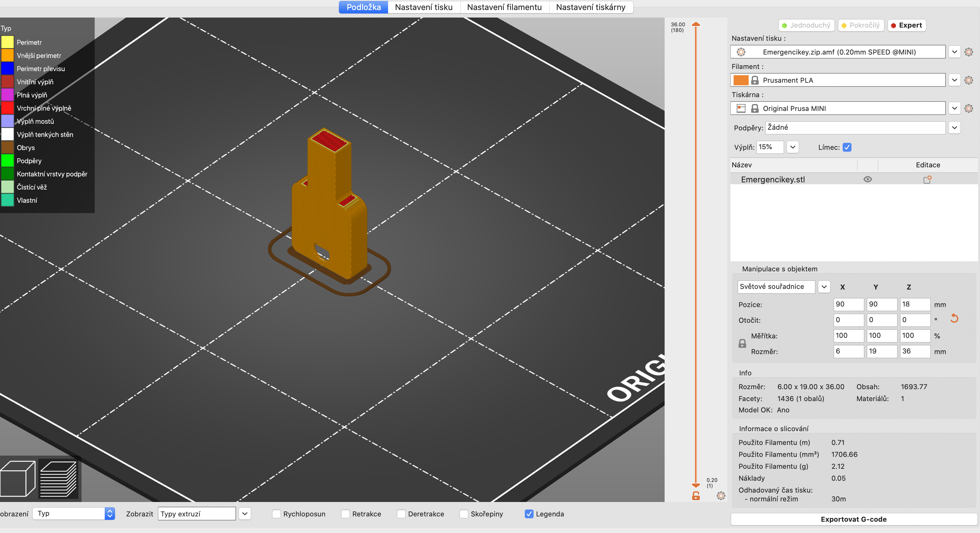980x533 pixels.
Task: Enable the Retrakce checkbox
Action: (345, 514)
